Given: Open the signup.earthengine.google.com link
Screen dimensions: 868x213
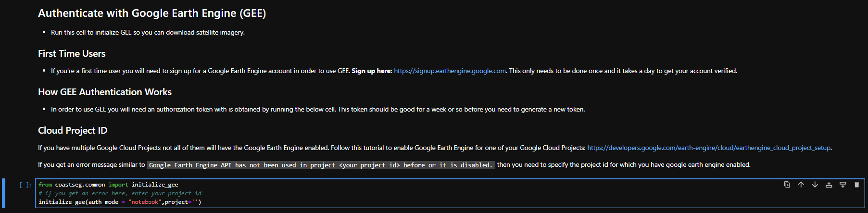Looking at the screenshot, I should click(450, 71).
